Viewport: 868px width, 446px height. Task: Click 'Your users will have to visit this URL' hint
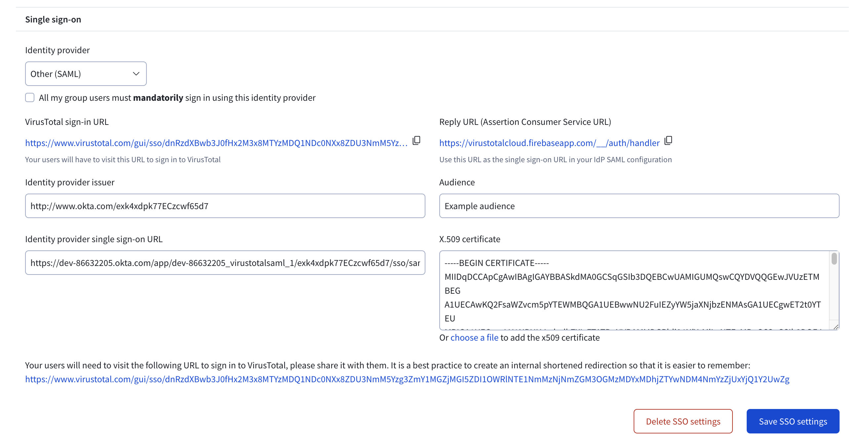(x=123, y=159)
